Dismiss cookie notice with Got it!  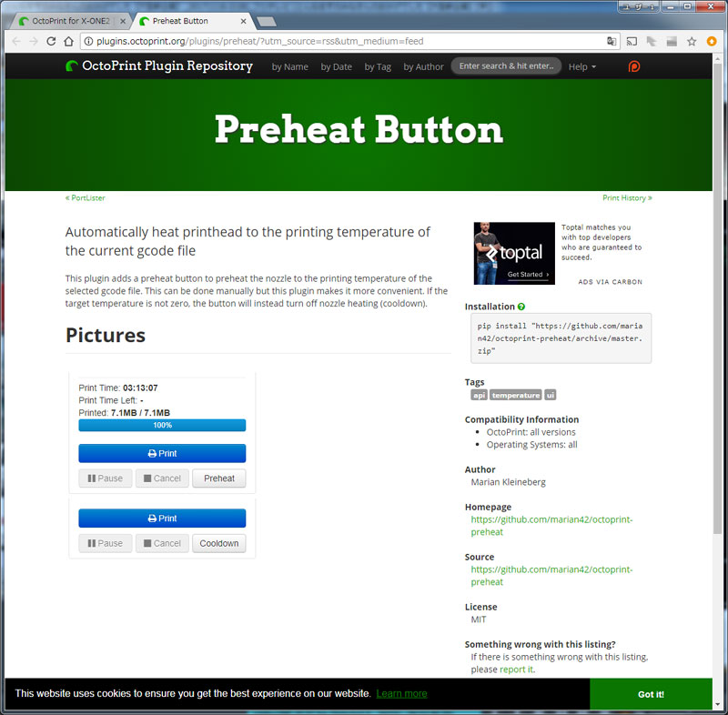[651, 694]
